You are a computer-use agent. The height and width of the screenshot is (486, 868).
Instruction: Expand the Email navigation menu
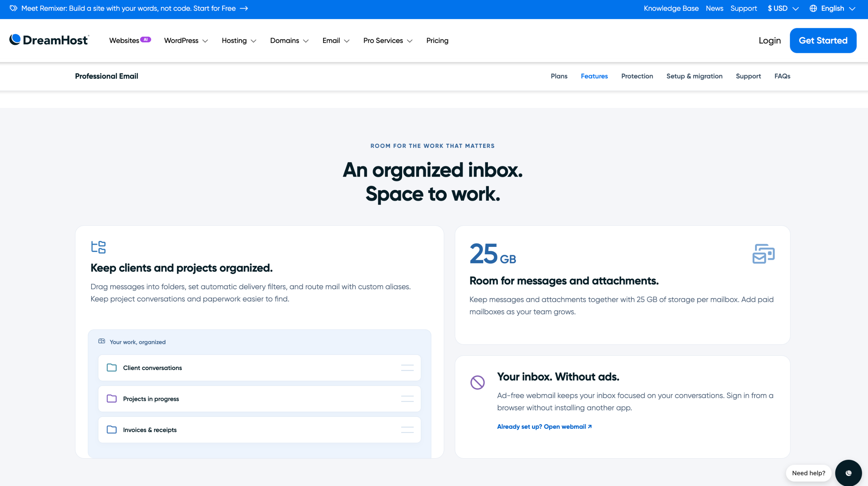click(x=336, y=40)
